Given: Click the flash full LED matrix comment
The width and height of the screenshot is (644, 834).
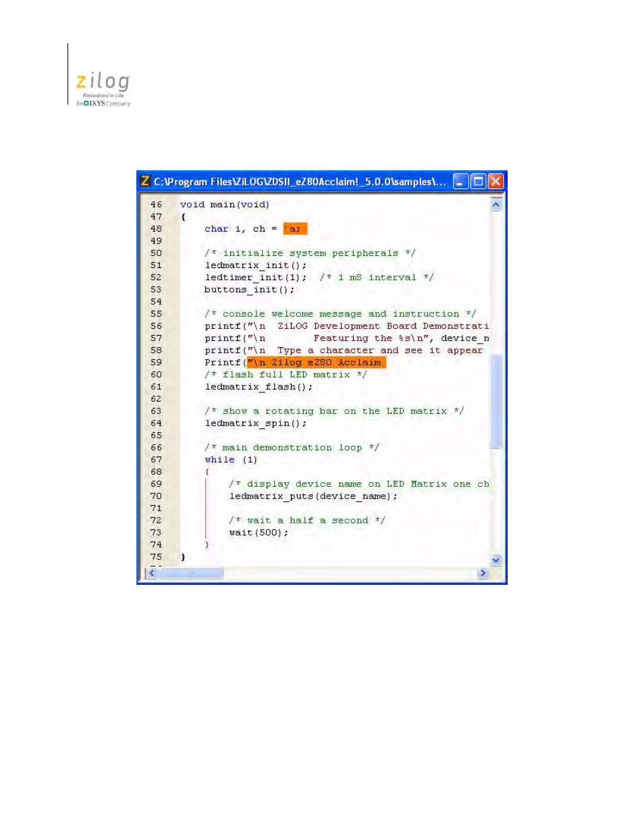Looking at the screenshot, I should [x=286, y=375].
